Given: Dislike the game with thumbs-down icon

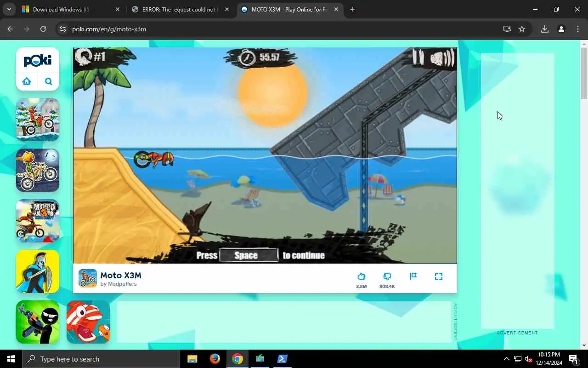Looking at the screenshot, I should (x=387, y=276).
